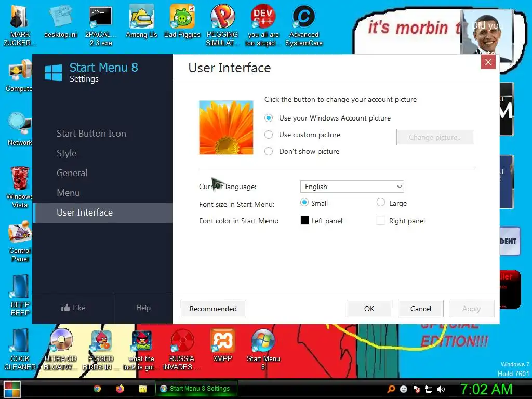Choose Don't show picture option
Image resolution: width=532 pixels, height=399 pixels.
tap(301, 151)
